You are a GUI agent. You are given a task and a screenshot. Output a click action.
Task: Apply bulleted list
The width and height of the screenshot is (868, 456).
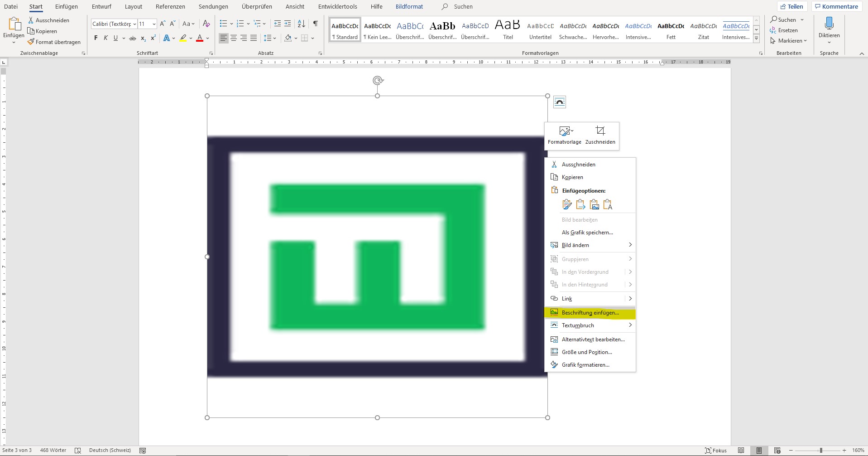click(x=223, y=24)
